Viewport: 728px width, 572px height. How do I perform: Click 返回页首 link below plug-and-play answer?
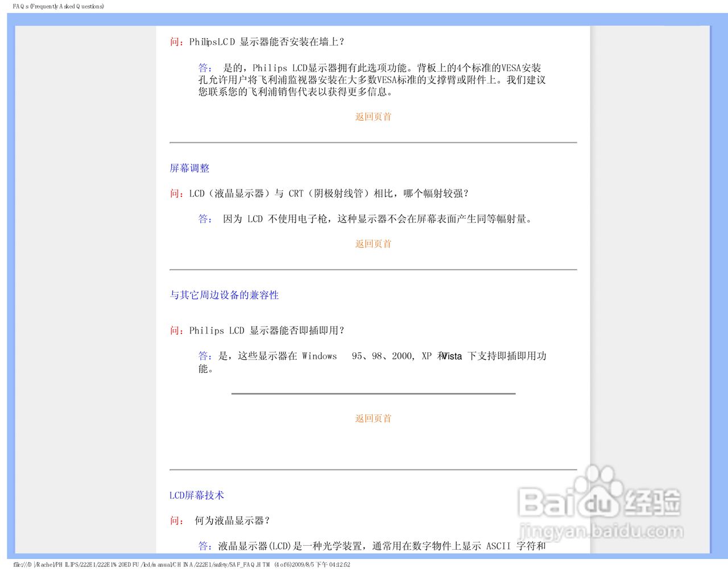[373, 418]
